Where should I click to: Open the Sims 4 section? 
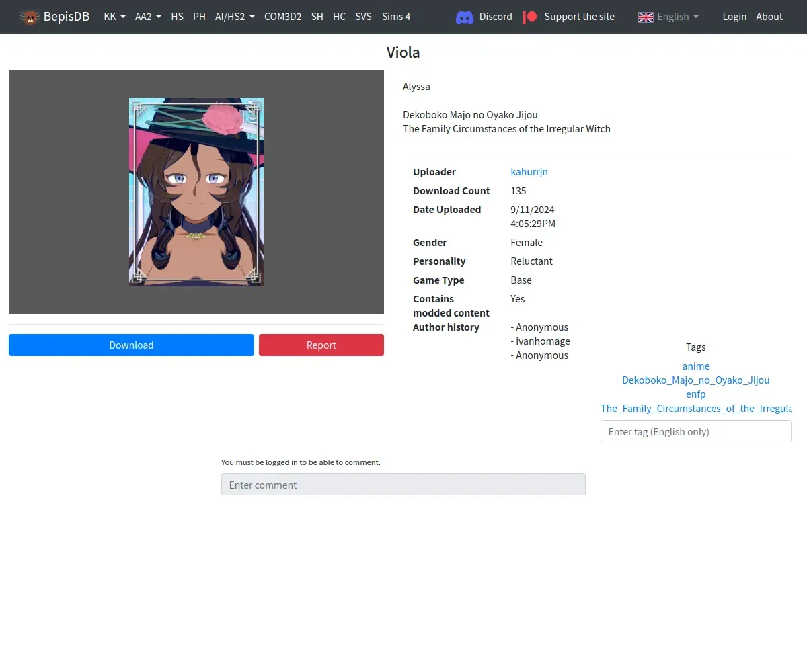pyautogui.click(x=396, y=17)
